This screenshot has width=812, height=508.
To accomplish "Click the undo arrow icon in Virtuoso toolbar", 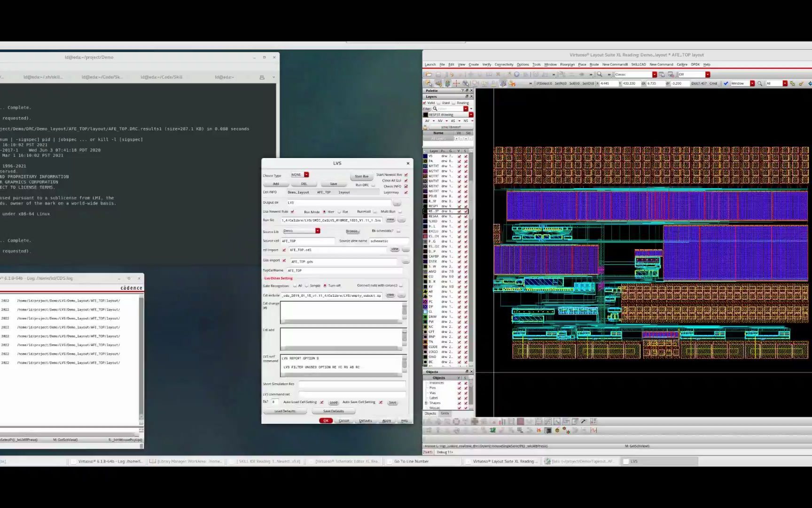I will point(452,74).
